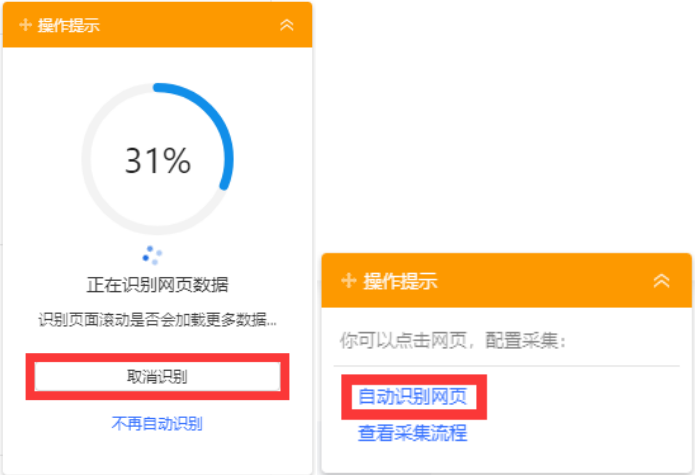Open the 不再自动识别 link
Viewport: 695px width, 475px height.
(157, 424)
